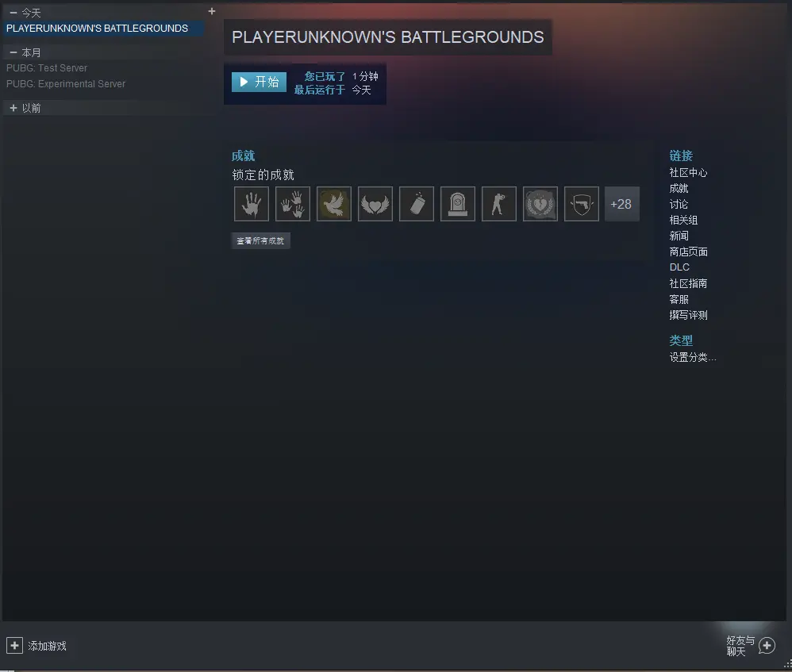Click the 类型 section heading
The width and height of the screenshot is (792, 672).
(681, 340)
